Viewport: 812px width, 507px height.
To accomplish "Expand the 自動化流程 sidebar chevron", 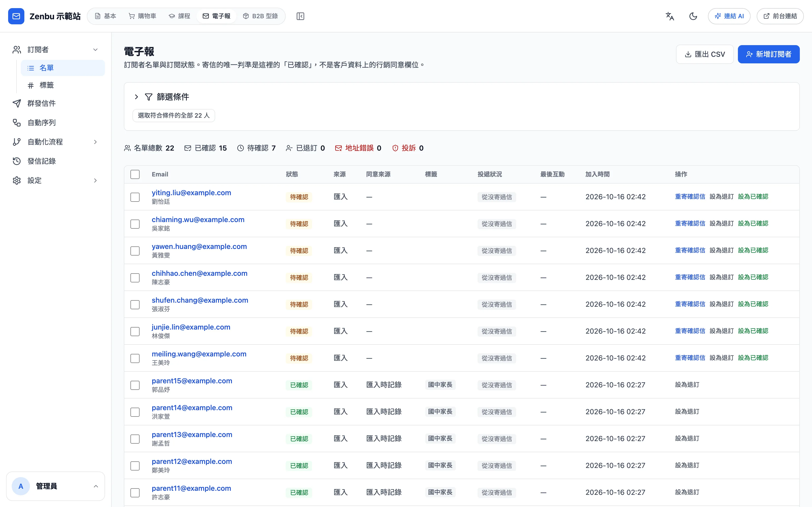I will click(95, 142).
